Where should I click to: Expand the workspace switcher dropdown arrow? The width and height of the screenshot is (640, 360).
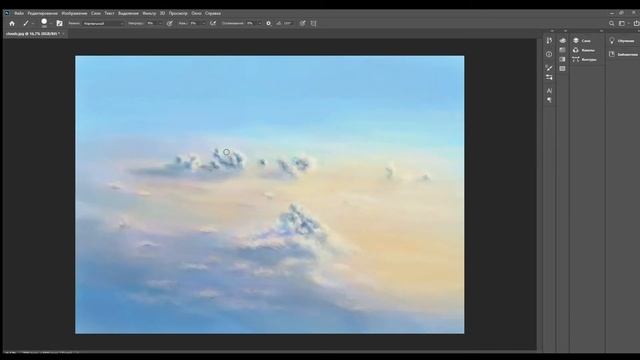[x=628, y=23]
